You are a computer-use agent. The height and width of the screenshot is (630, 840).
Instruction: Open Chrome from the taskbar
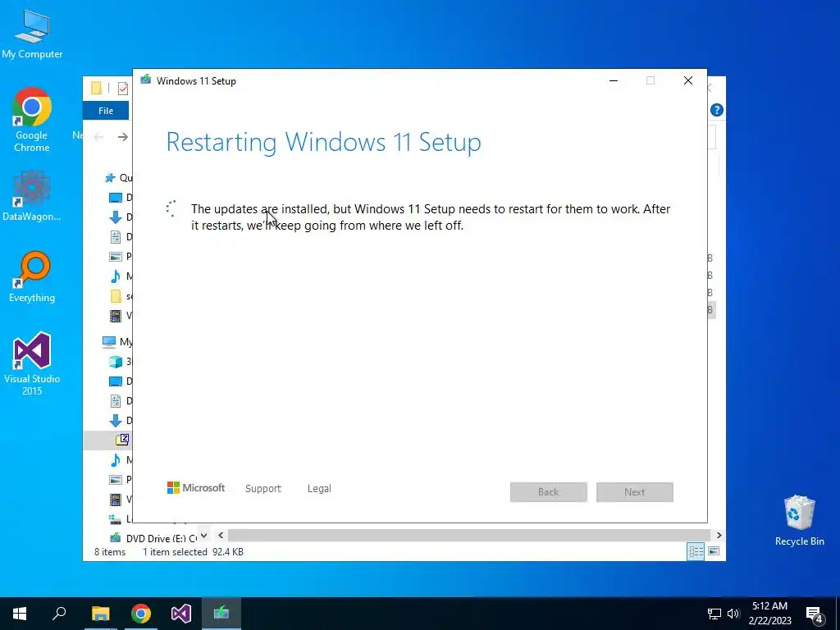point(141,614)
